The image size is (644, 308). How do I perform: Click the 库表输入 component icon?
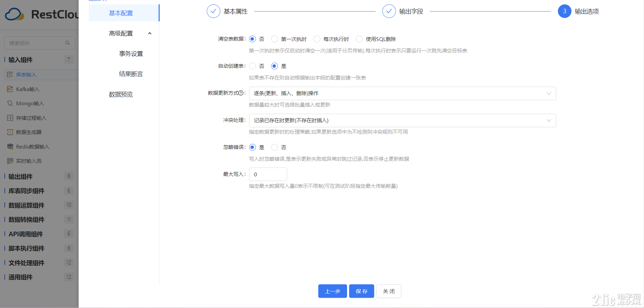10,74
